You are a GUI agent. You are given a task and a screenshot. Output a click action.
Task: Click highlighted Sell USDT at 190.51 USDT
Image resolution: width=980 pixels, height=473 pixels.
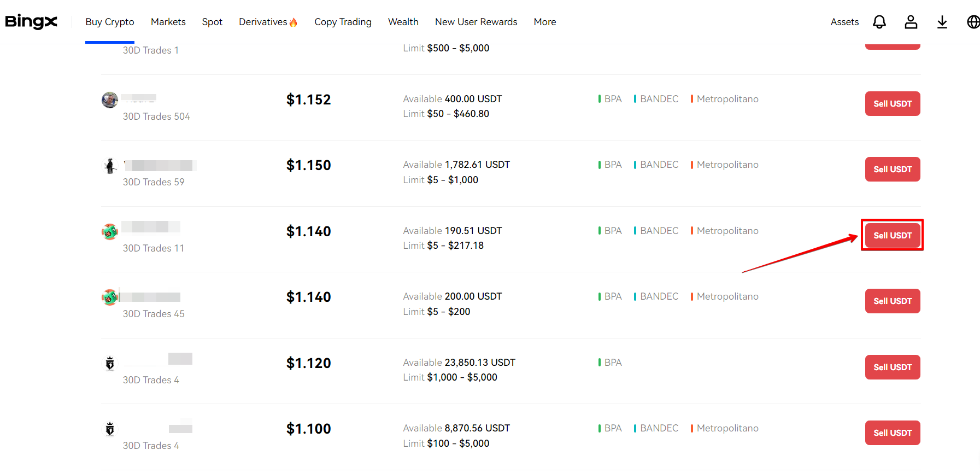point(893,235)
